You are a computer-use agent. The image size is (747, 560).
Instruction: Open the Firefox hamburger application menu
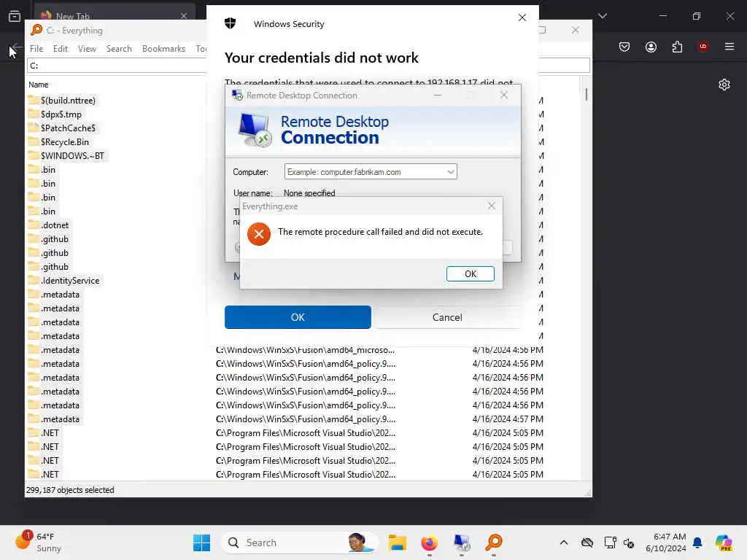pos(729,46)
